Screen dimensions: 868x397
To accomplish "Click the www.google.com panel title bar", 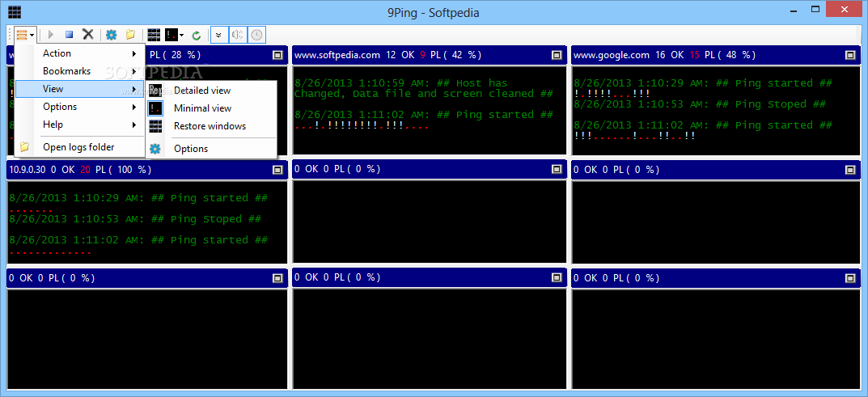I will pyautogui.click(x=716, y=55).
